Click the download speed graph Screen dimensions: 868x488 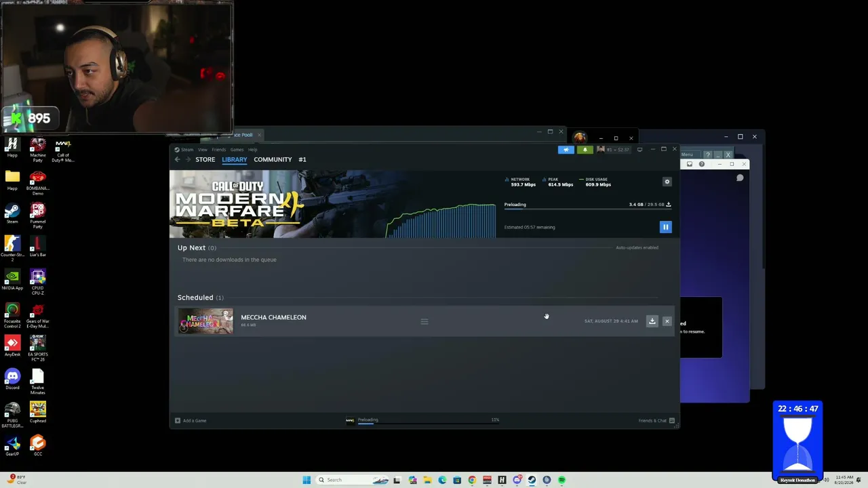coord(441,220)
